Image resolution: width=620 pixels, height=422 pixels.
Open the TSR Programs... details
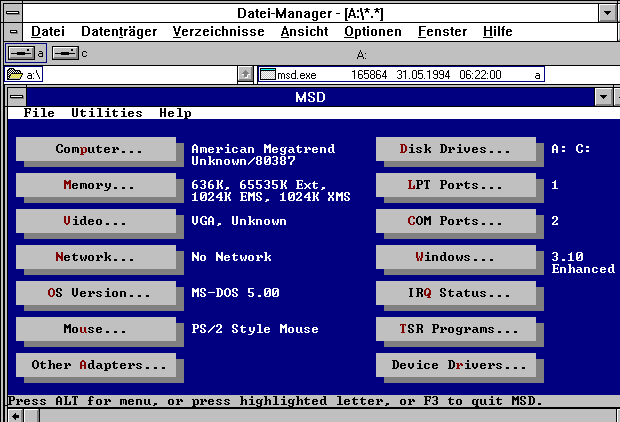456,329
